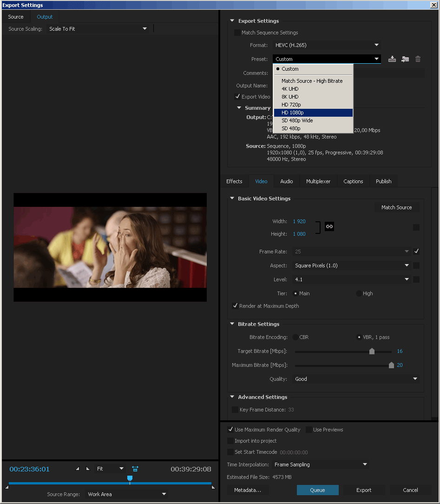The height and width of the screenshot is (504, 440).
Task: Choose the 8K UHD preset
Action: click(x=313, y=97)
